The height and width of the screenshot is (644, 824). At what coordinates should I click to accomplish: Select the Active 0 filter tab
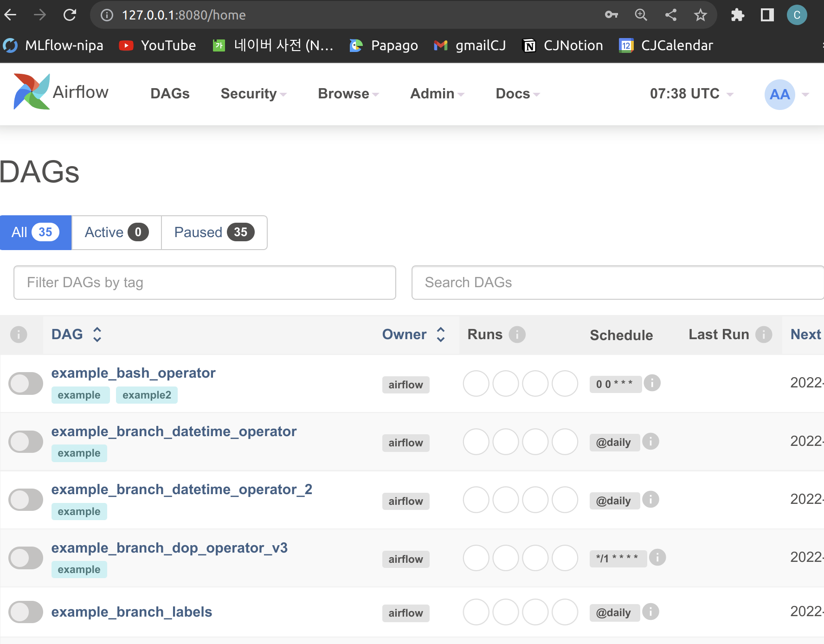pos(116,232)
